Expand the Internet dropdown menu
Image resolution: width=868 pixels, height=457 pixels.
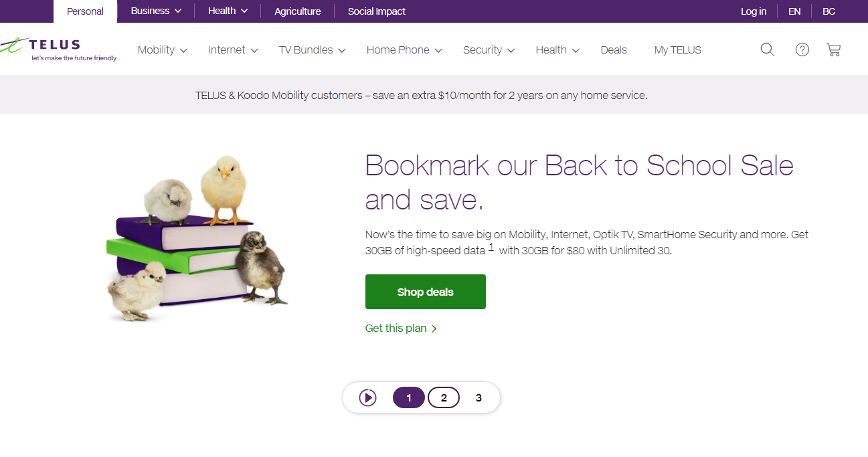tap(233, 50)
